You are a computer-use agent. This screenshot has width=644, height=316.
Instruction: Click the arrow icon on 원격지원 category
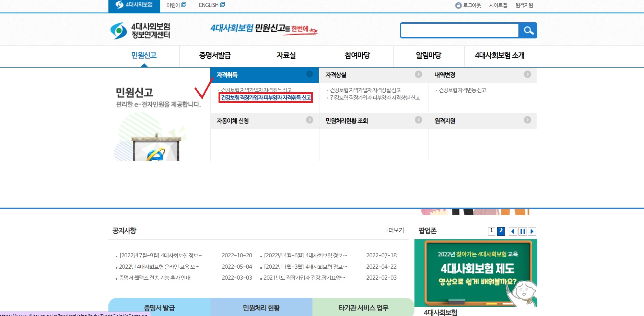coord(527,120)
